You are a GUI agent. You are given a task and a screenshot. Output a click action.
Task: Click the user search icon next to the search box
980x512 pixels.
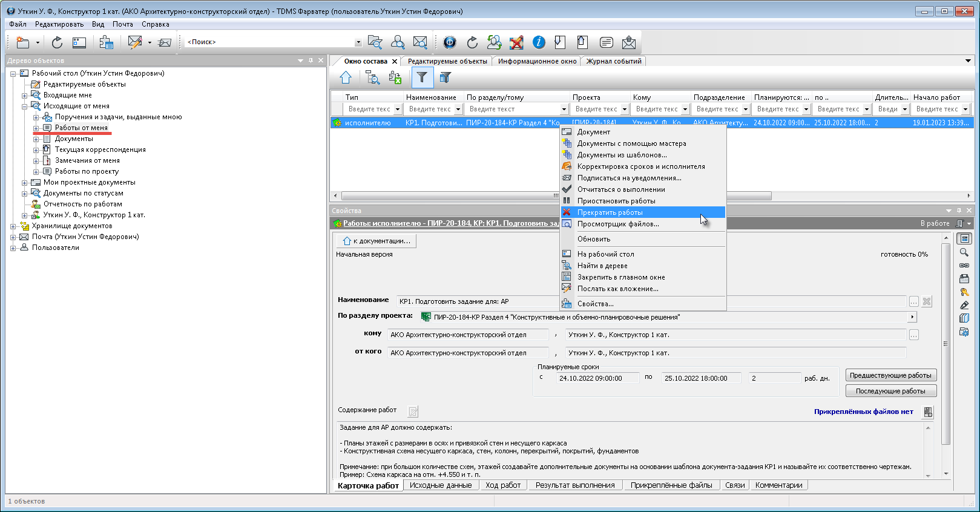click(398, 42)
